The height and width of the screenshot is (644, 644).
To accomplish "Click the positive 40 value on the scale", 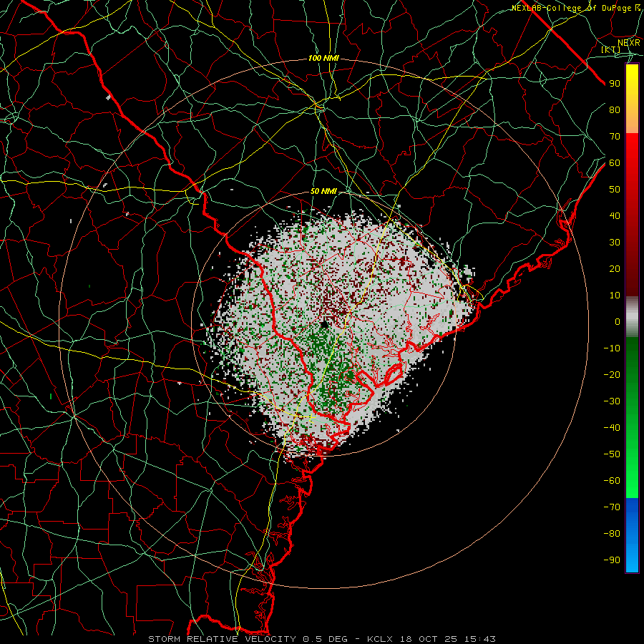I will [615, 215].
